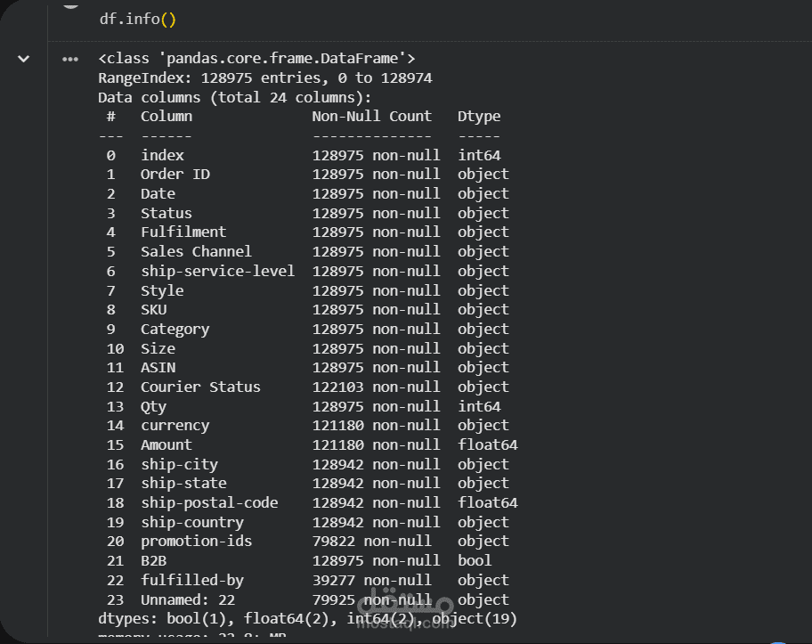Viewport: 812px width, 644px height.
Task: Click the 'ship-service-level' column name
Action: pos(217,271)
